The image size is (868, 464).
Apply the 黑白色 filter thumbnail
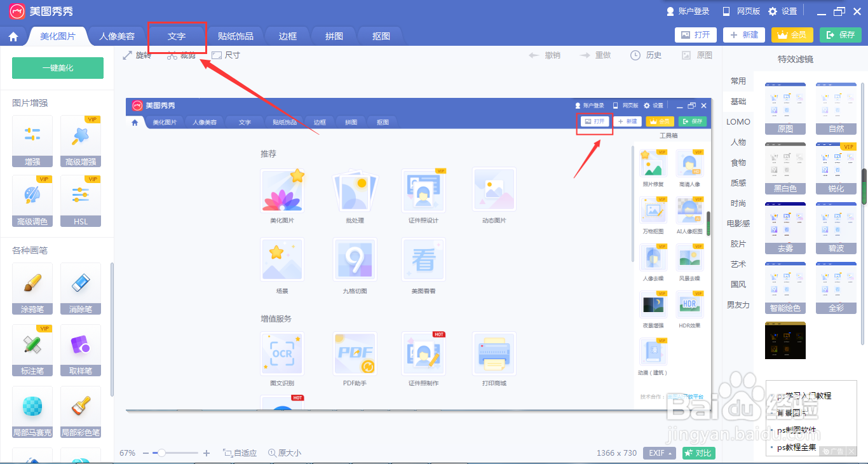tap(785, 168)
